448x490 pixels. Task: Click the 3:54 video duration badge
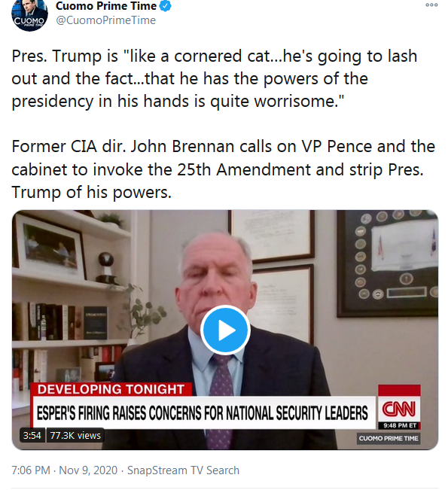click(x=32, y=435)
